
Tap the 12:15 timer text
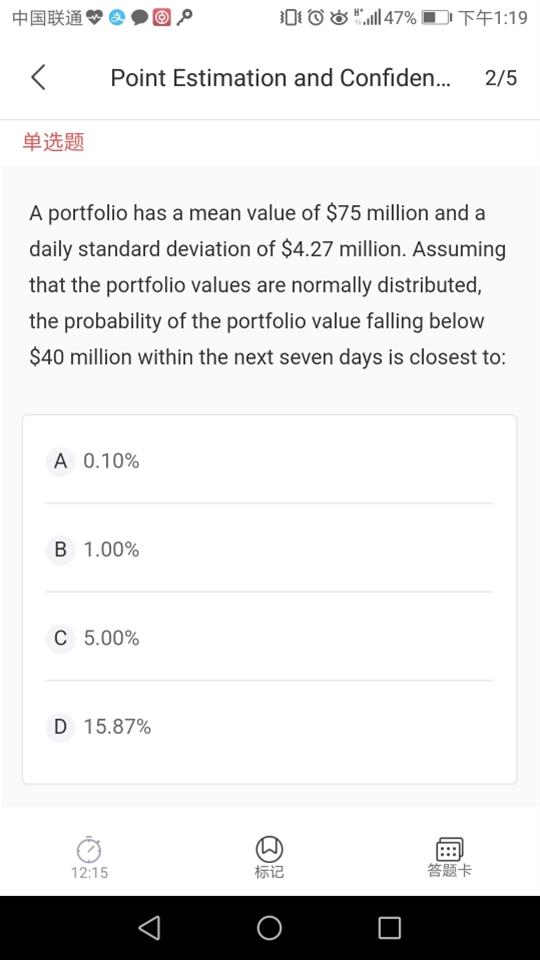click(x=89, y=872)
